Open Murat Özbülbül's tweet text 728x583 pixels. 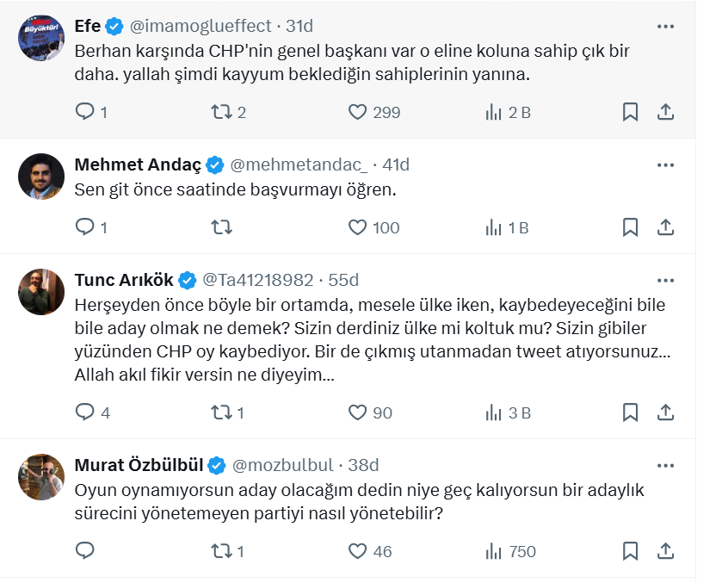pyautogui.click(x=344, y=501)
